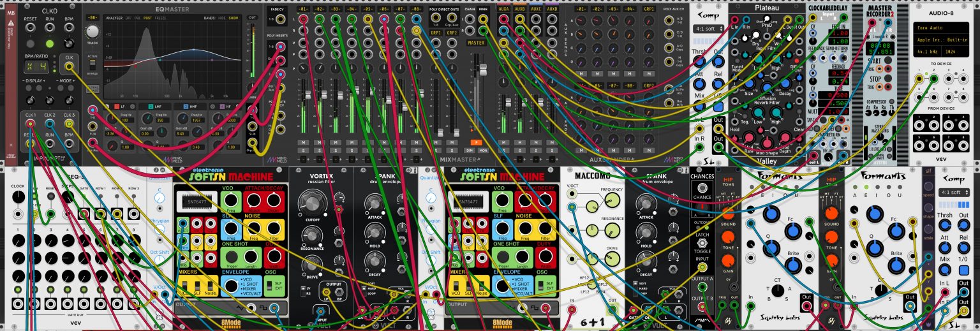Select HIDE for EQMaster bands
The image size is (980, 331).
click(x=221, y=18)
